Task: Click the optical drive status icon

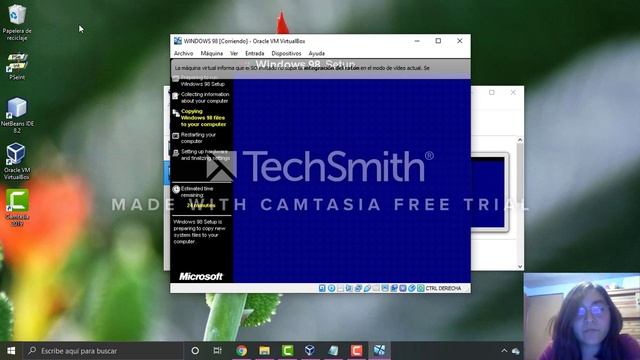Action: (x=331, y=288)
